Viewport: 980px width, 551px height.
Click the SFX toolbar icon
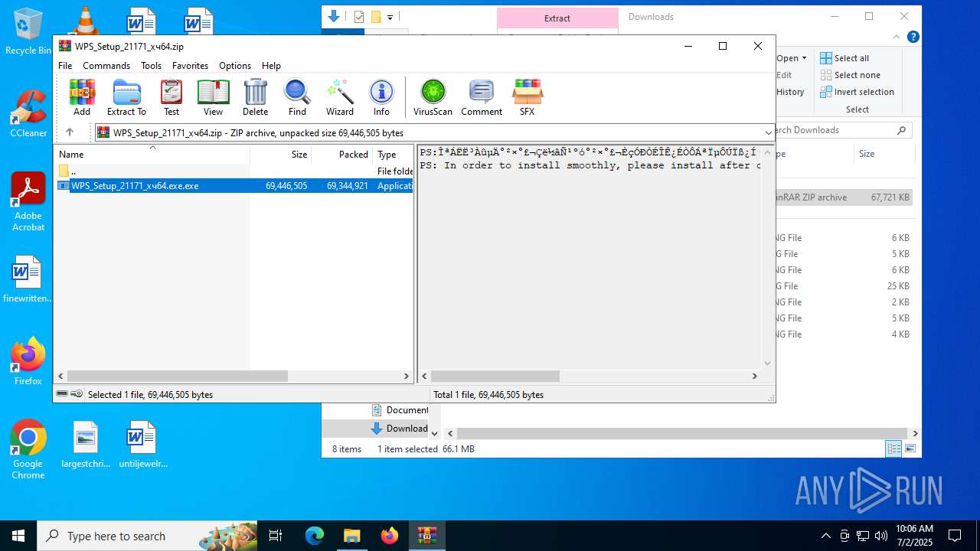(x=527, y=98)
